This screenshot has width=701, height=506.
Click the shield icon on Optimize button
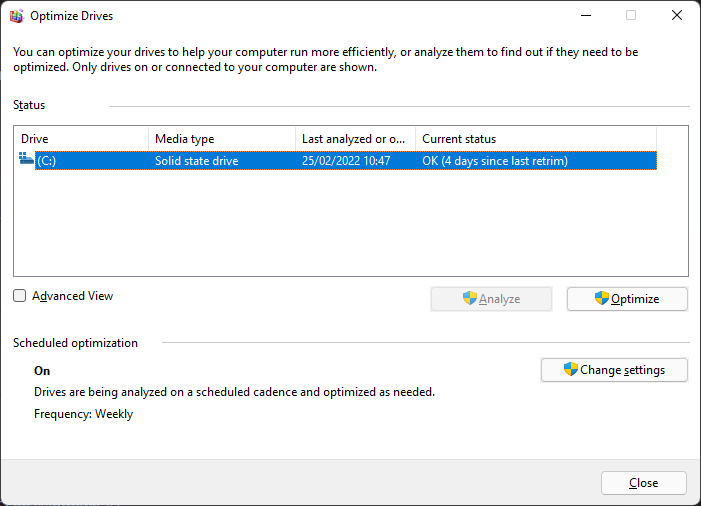click(x=601, y=298)
